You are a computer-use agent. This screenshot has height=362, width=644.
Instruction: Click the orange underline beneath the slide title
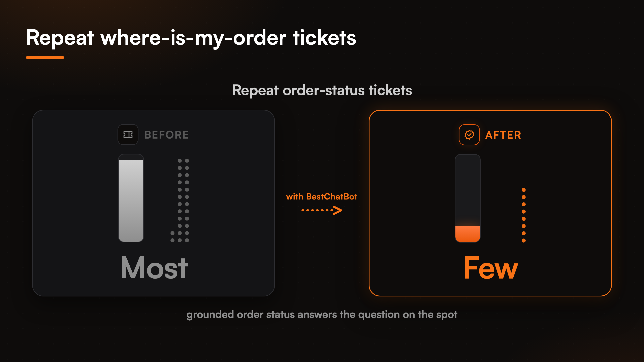[x=45, y=58]
